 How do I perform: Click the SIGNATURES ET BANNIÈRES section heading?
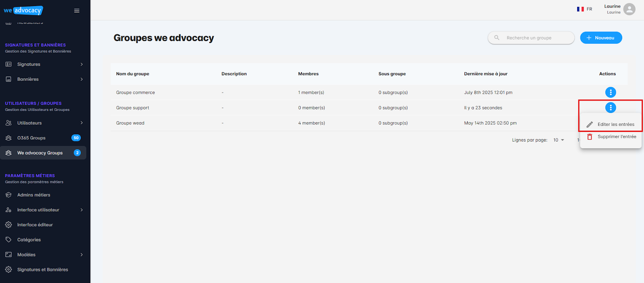coord(35,45)
